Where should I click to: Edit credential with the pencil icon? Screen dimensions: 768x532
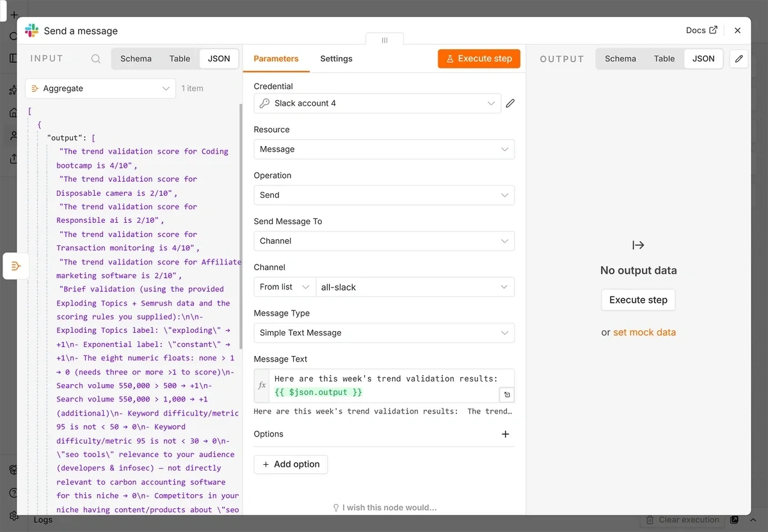point(510,103)
